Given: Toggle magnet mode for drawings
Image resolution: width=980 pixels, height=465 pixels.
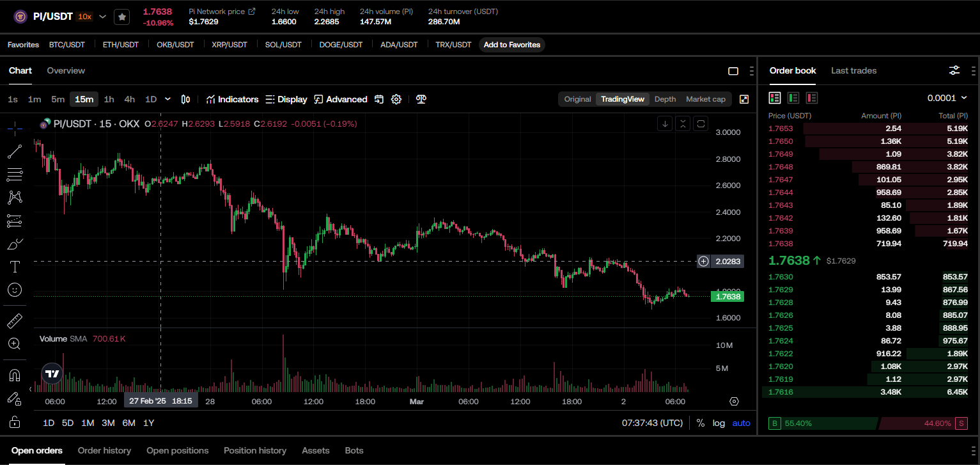Looking at the screenshot, I should coord(15,375).
